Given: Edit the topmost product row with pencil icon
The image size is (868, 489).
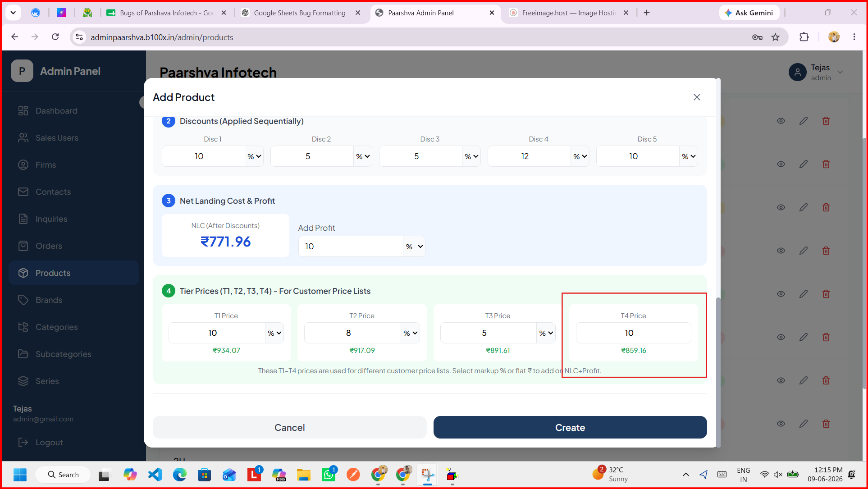Looking at the screenshot, I should (804, 121).
